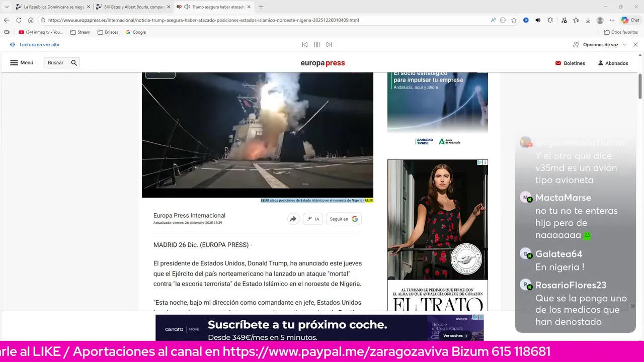Viewport: 644px width, 362px height.
Task: Click the image caption about Nigeria
Action: click(x=317, y=200)
